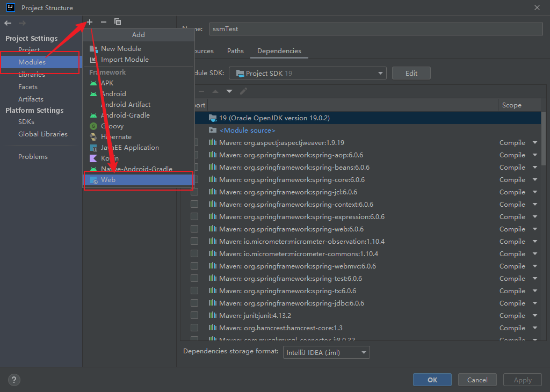Click the IntelliJ IDEA logo in title bar
This screenshot has width=550, height=392.
tap(11, 8)
